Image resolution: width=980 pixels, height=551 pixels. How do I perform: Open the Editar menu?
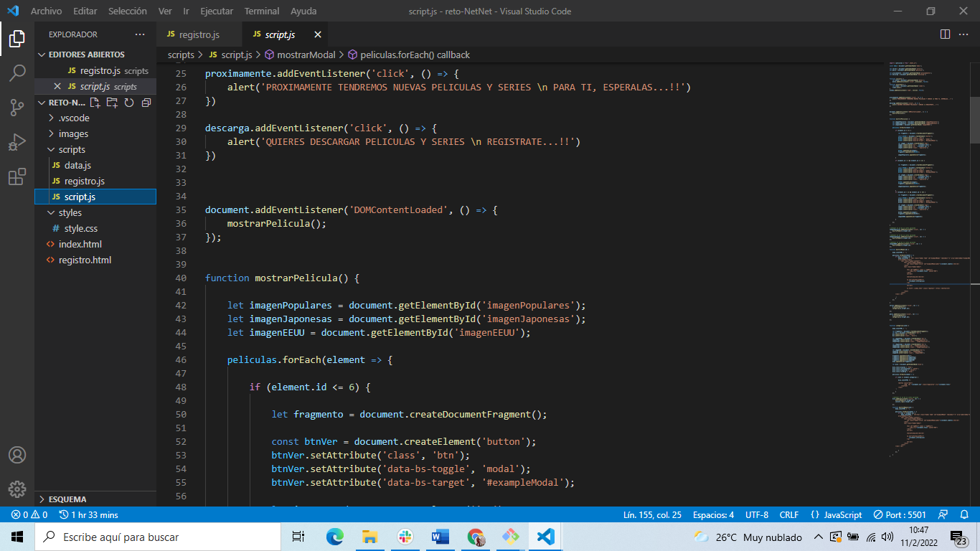85,11
